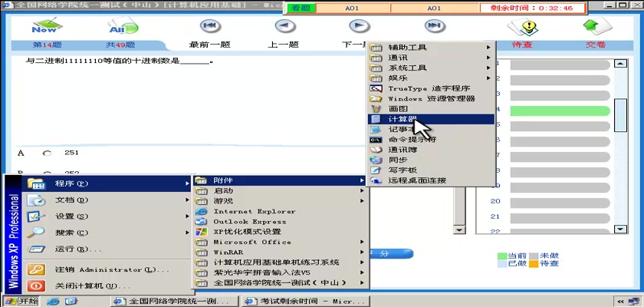Expand 附件 Accessories folder
The image size is (644, 307).
coord(280,180)
